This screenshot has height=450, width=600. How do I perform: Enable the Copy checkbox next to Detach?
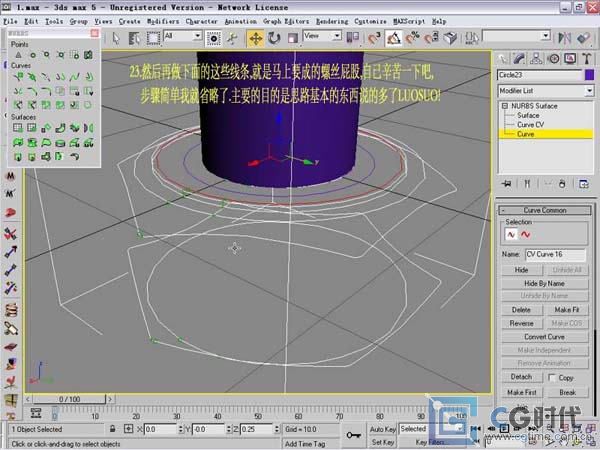pyautogui.click(x=552, y=378)
